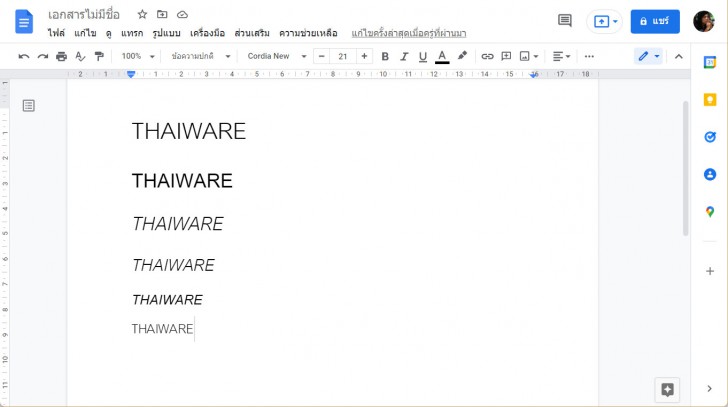This screenshot has width=728, height=407.
Task: Open the Cordia New font dropdown
Action: click(277, 56)
